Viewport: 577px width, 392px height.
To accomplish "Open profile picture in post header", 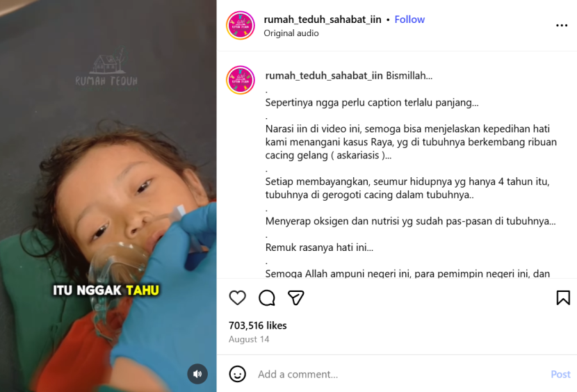I will click(x=241, y=26).
